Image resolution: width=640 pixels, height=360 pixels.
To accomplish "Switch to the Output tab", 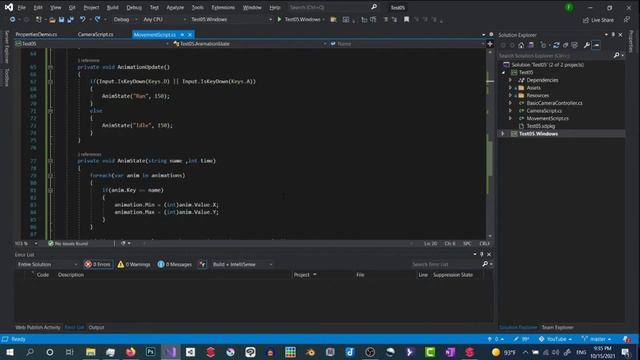I will pyautogui.click(x=96, y=327).
